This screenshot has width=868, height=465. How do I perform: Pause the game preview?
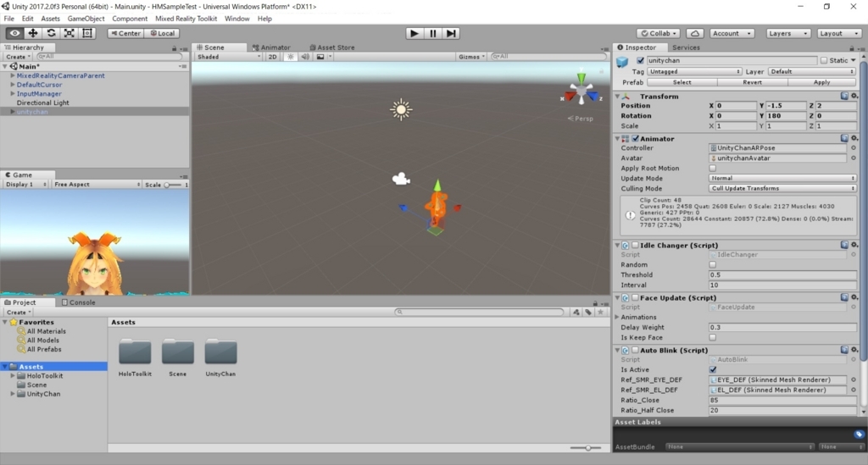433,33
